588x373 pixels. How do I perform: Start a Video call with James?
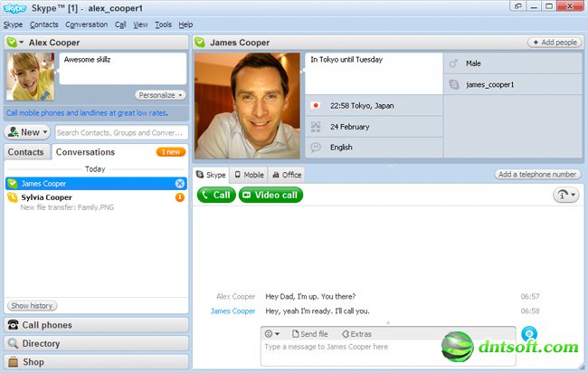[x=270, y=195]
